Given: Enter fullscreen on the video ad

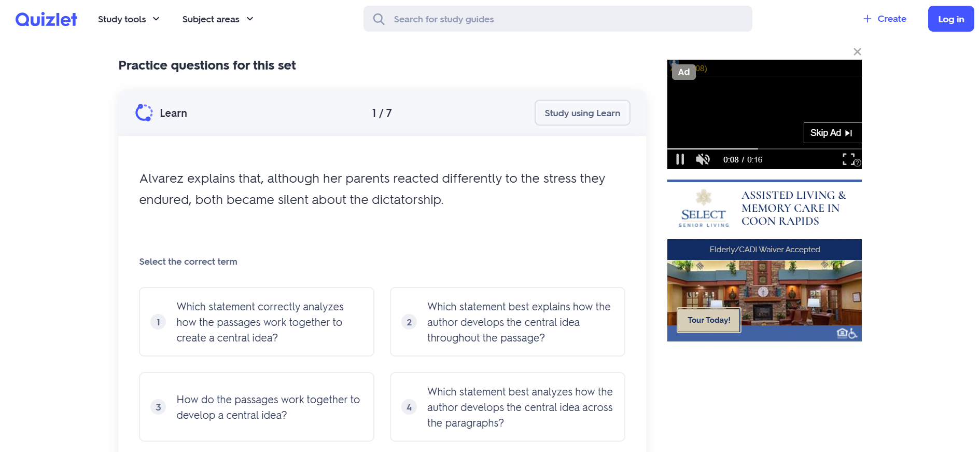Looking at the screenshot, I should [x=848, y=159].
